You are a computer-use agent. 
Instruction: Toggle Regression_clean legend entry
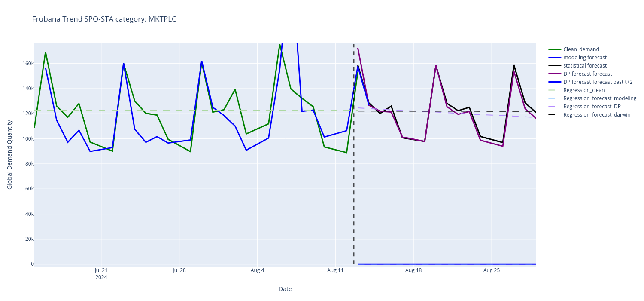coord(584,90)
